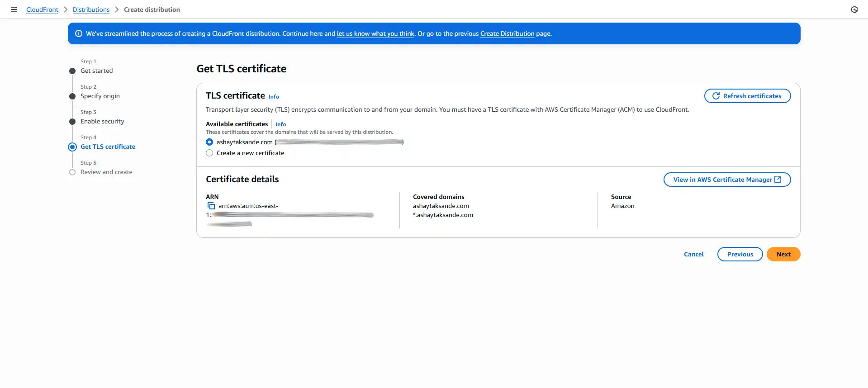Screen dimensions: 868x388
Task: Select Step 4 Get TLS certificate
Action: 108,147
